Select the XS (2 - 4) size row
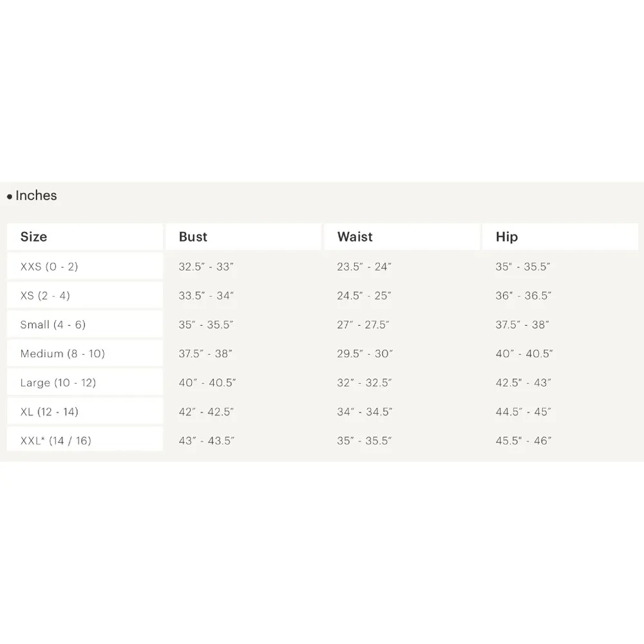 [x=45, y=296]
